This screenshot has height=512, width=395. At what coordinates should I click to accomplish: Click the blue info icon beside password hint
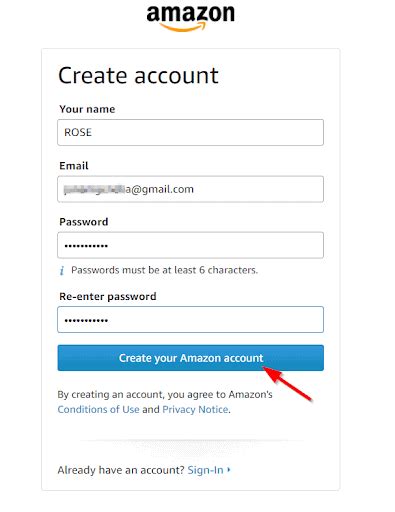[62, 270]
